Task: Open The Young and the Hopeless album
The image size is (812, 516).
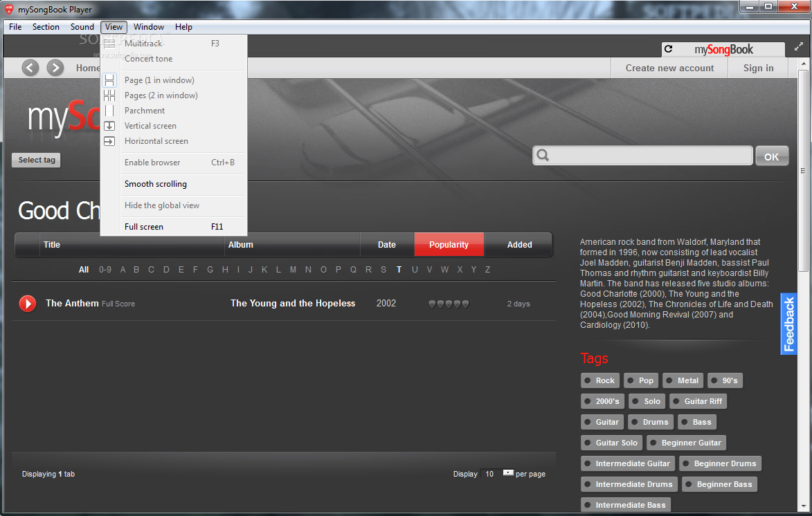Action: [x=293, y=303]
